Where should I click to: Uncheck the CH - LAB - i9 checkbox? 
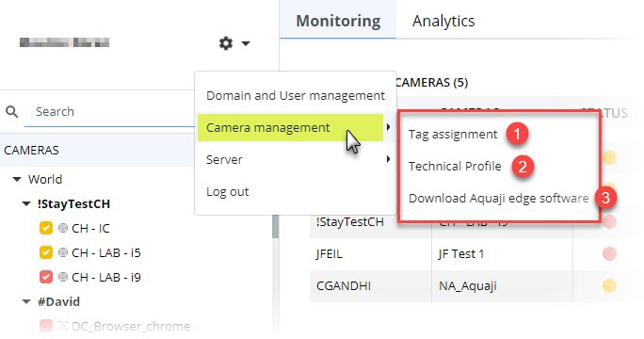click(x=46, y=277)
